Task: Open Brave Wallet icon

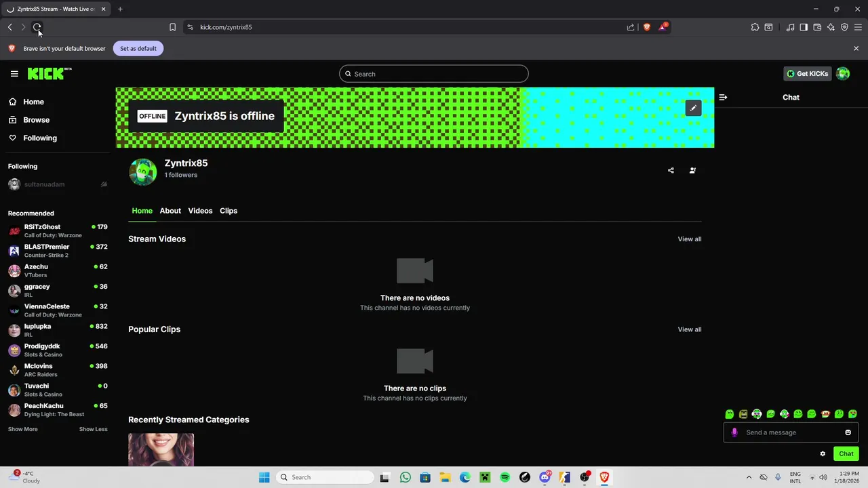Action: point(817,27)
